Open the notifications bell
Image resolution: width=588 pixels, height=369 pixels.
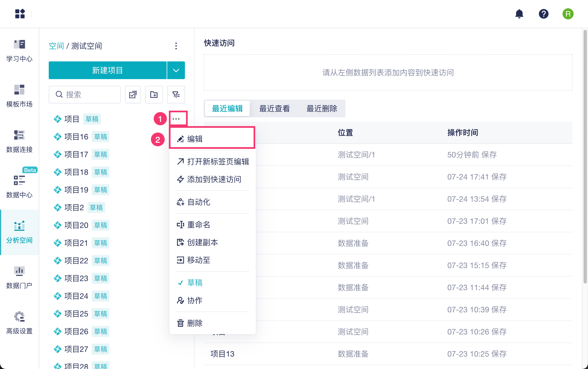point(519,14)
